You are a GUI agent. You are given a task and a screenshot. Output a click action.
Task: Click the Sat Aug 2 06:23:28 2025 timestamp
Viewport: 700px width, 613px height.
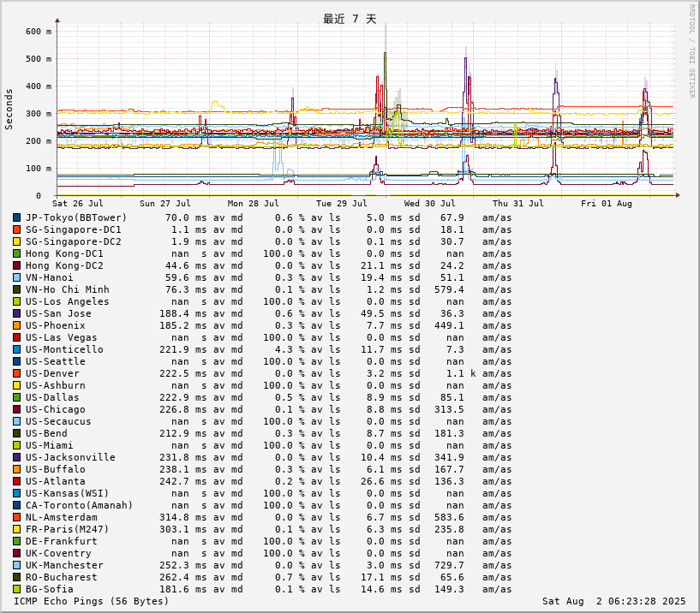point(613,601)
